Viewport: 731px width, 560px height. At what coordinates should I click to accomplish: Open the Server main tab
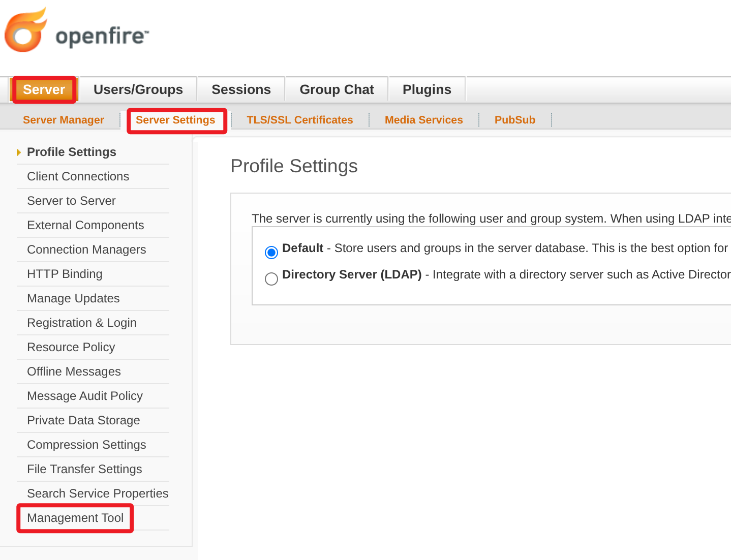click(x=44, y=90)
